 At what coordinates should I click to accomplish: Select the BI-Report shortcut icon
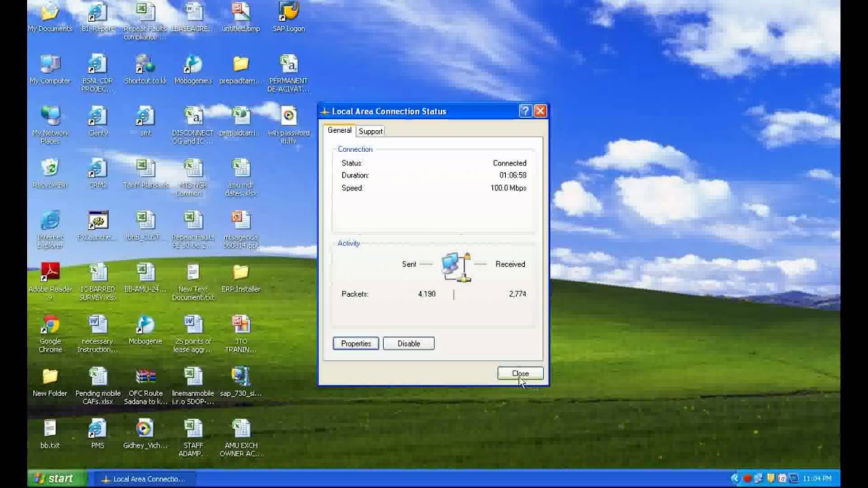click(x=98, y=18)
